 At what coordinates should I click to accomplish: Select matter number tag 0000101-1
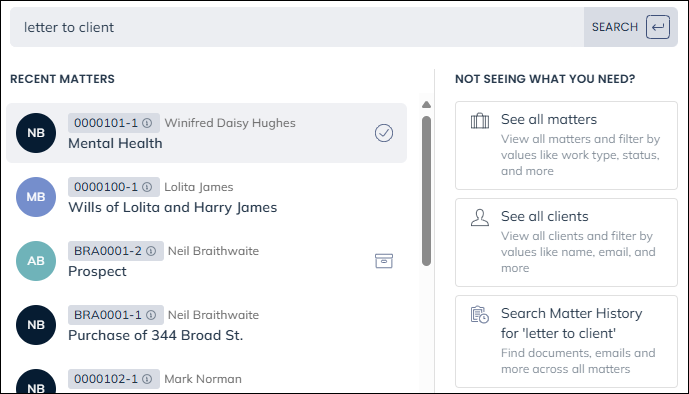113,123
